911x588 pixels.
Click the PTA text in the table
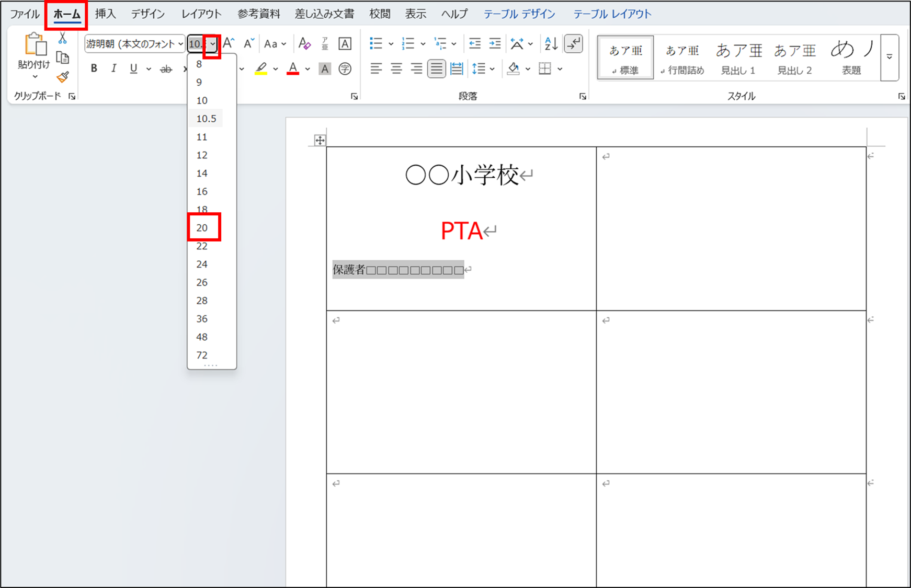point(461,230)
